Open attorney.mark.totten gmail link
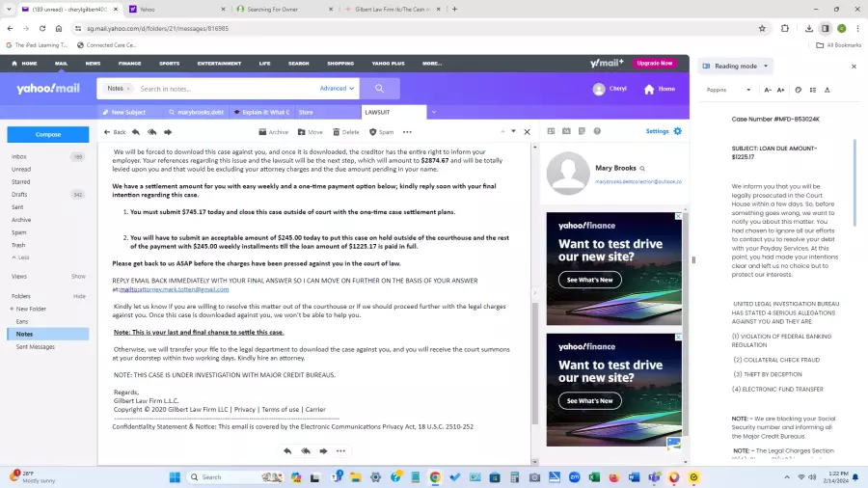 point(174,289)
